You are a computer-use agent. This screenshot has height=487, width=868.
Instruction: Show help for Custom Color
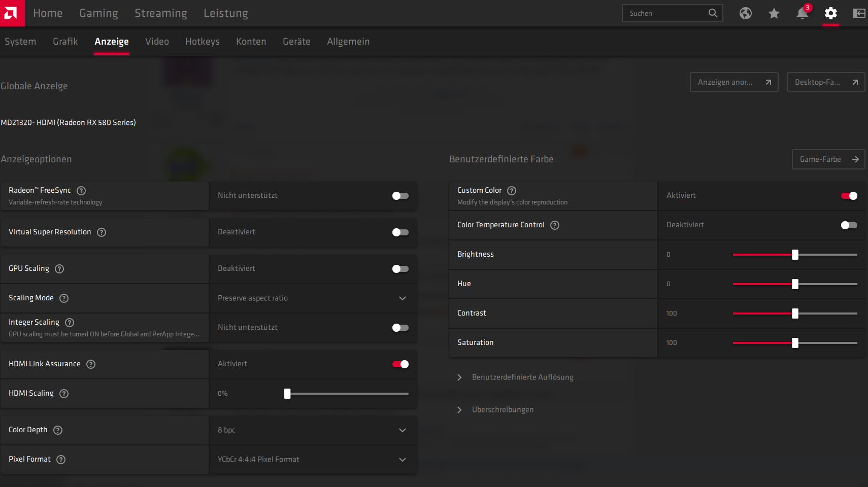(x=512, y=191)
